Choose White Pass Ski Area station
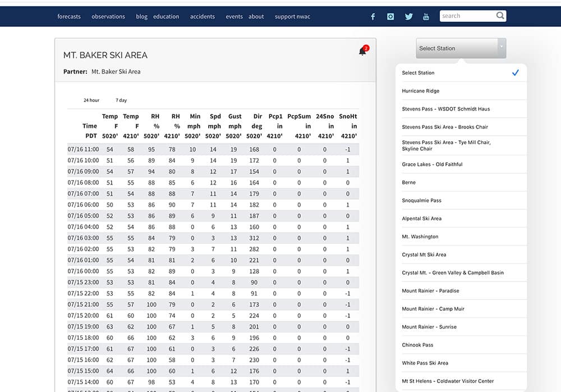 point(425,363)
